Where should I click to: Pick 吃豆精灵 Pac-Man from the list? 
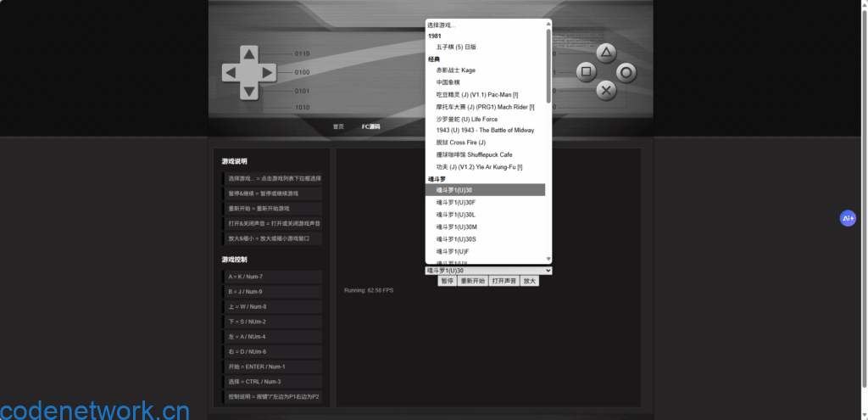tap(486, 95)
